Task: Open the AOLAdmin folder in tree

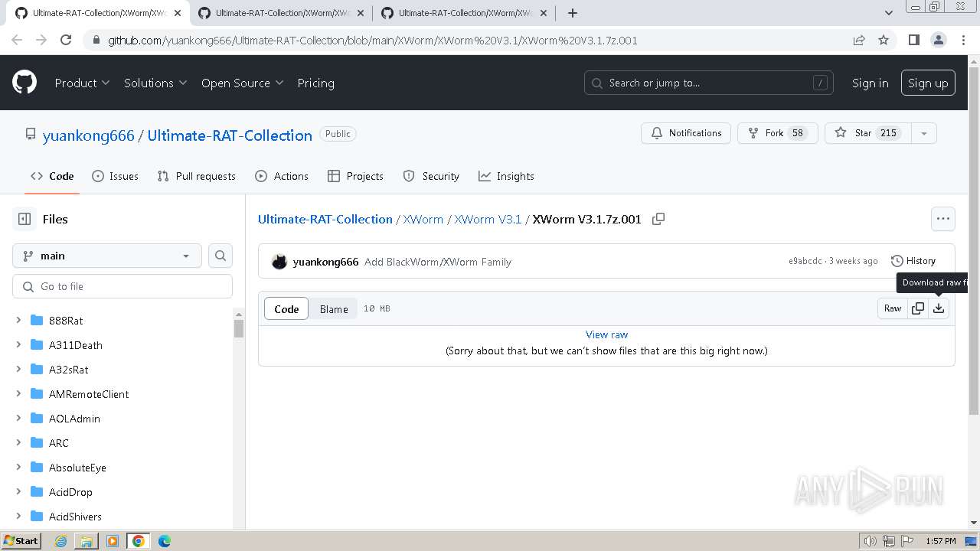Action: click(x=74, y=419)
